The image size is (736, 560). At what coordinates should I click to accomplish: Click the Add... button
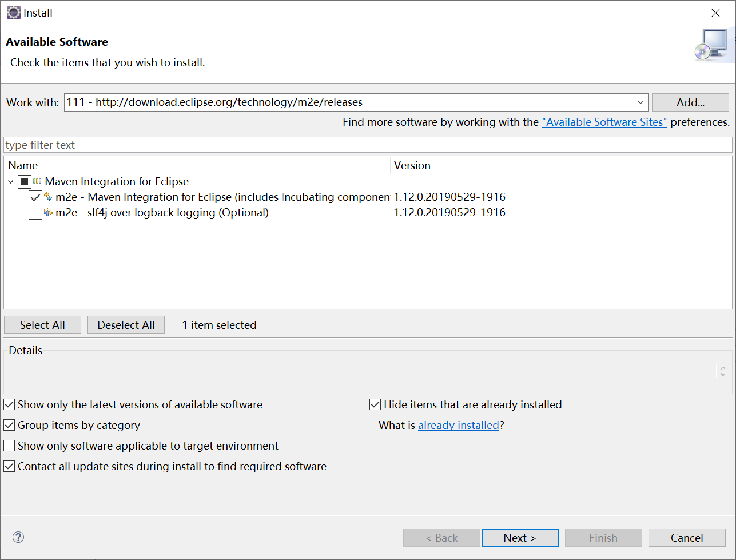(690, 102)
